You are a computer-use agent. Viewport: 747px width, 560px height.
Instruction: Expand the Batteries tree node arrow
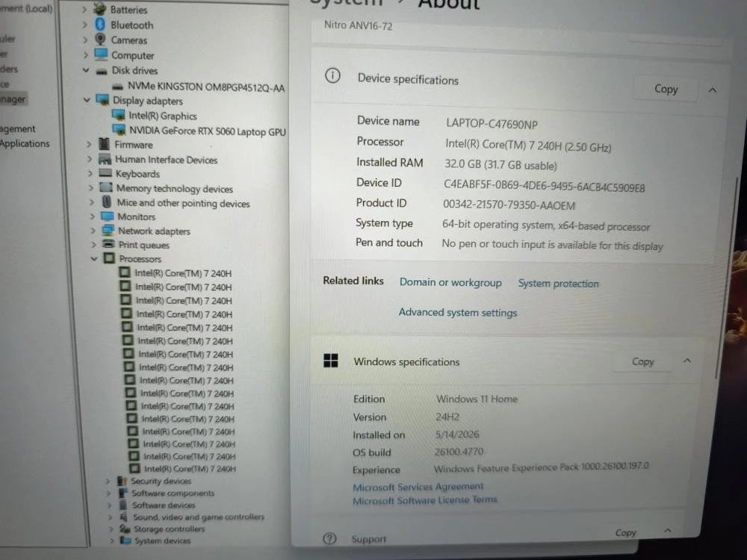click(x=84, y=10)
